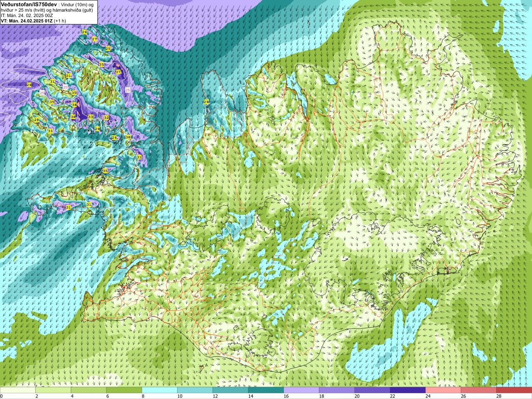Click the dark green 6–8 m/s legend swatch

click(124, 390)
